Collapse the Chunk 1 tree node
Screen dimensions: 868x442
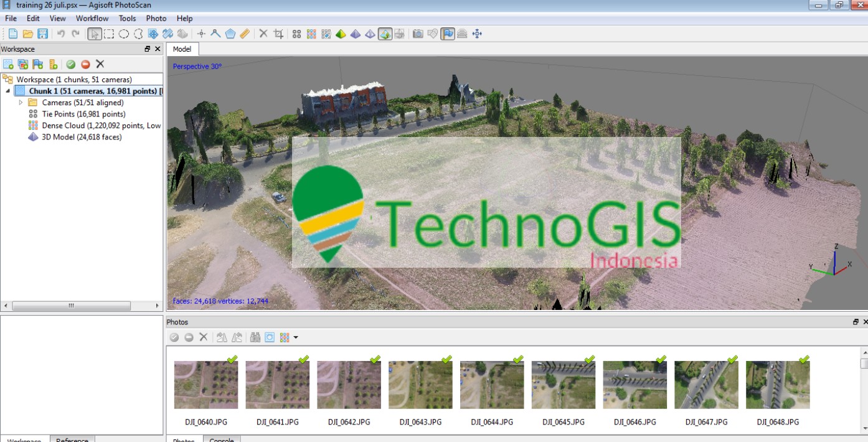tap(8, 91)
